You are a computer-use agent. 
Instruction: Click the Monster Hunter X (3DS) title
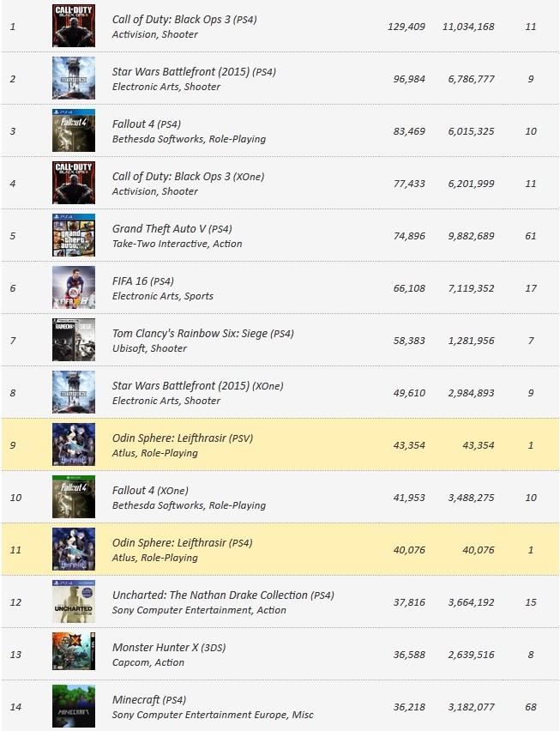coord(169,648)
